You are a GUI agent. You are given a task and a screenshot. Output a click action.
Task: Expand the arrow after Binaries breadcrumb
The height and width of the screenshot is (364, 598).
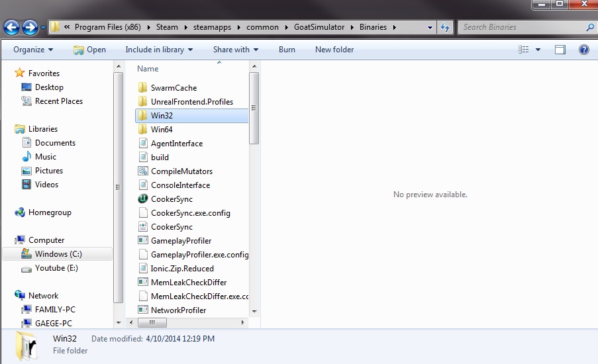[394, 27]
